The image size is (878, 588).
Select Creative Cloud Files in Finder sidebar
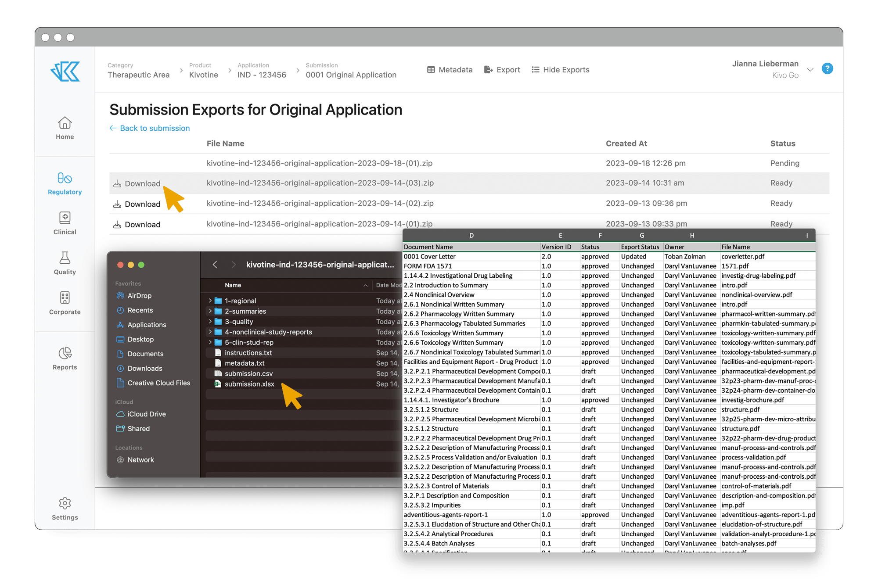pyautogui.click(x=153, y=383)
